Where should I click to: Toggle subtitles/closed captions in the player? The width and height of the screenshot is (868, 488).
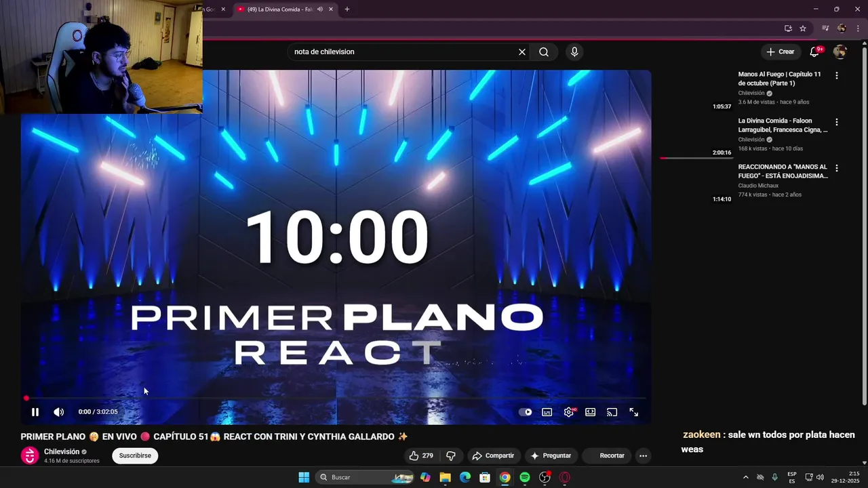tap(547, 412)
